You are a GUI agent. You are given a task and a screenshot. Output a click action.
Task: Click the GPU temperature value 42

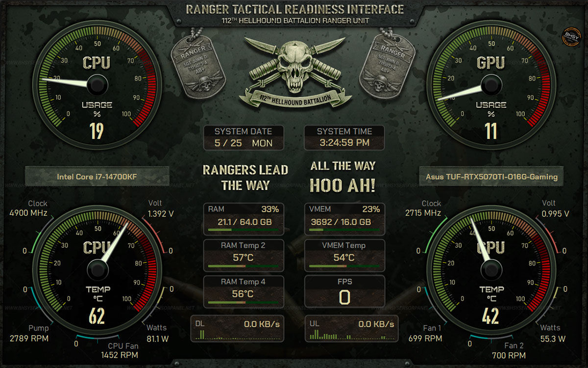tap(491, 316)
